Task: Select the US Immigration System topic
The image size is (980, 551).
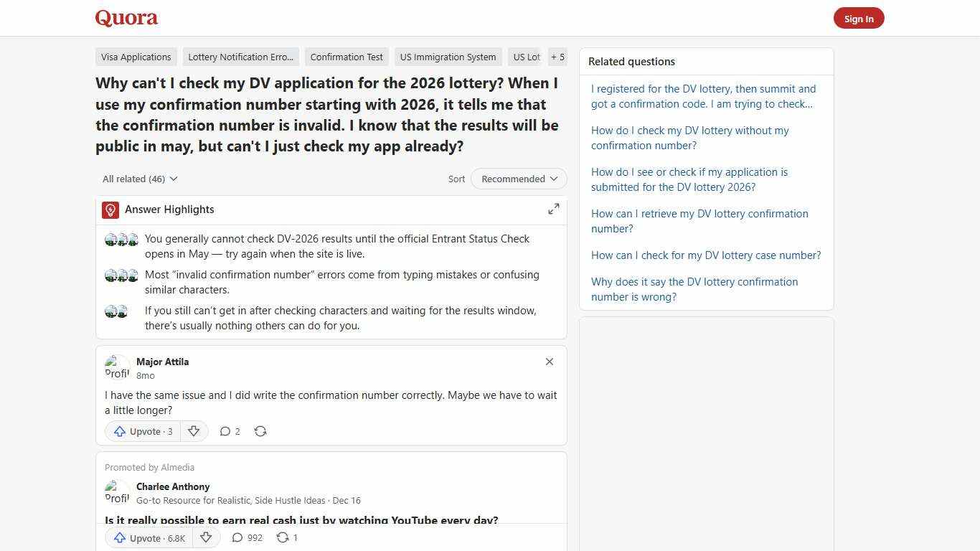Action: click(x=448, y=57)
